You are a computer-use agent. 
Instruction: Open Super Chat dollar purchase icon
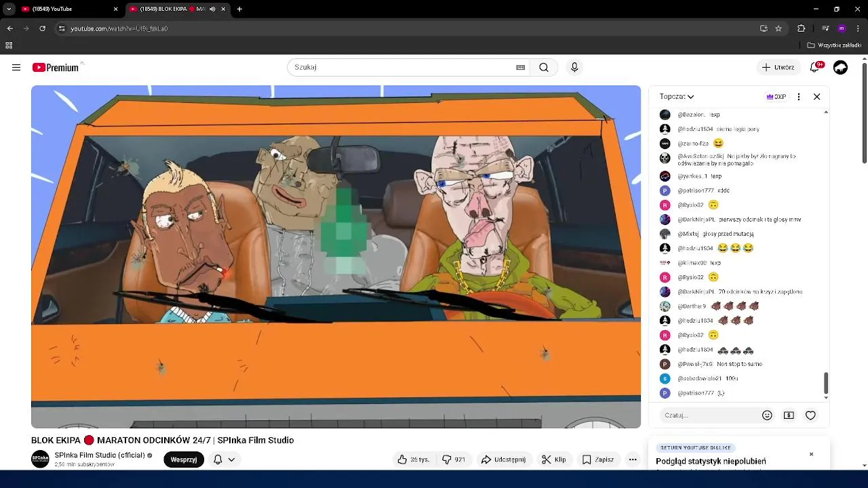(x=789, y=415)
